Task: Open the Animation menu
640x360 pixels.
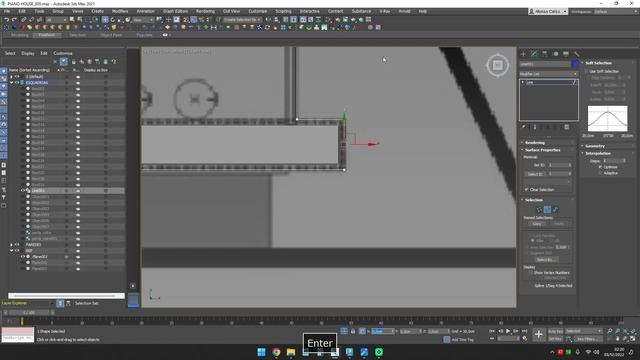Action: pos(145,11)
